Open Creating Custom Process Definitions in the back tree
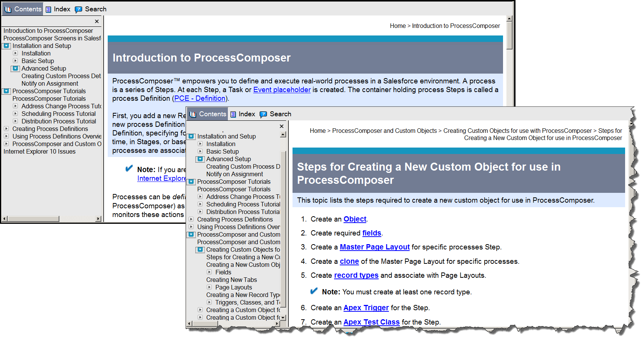644x337 pixels. (61, 76)
